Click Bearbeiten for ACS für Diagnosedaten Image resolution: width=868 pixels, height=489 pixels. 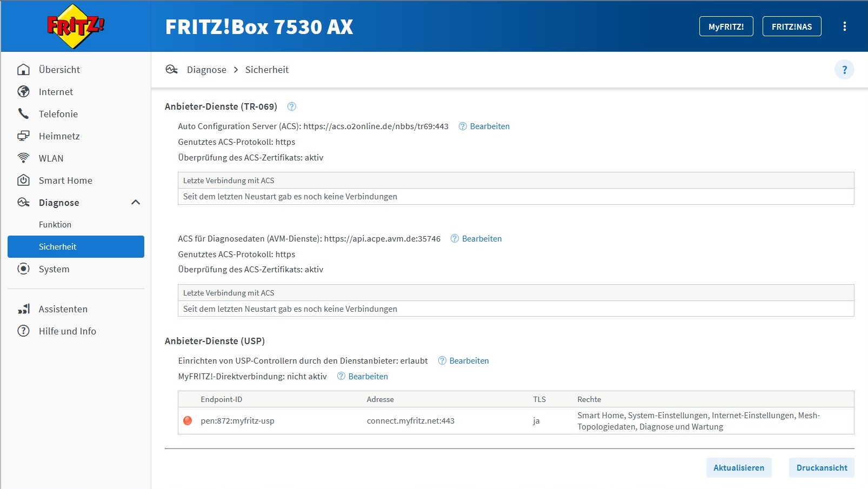(x=482, y=239)
